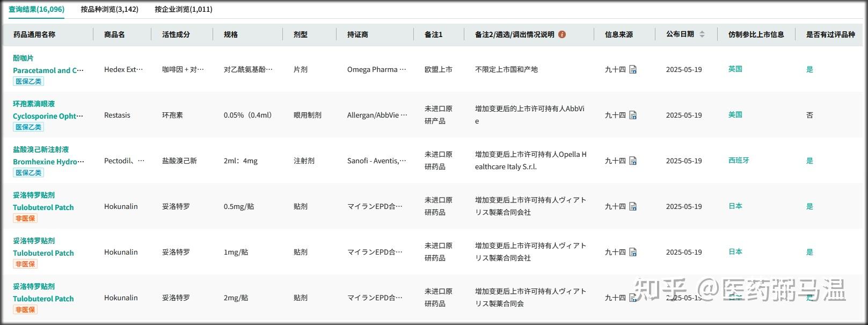
Task: Click document icon in the 1mg/贴 Tulobuterol row
Action: coord(633,252)
